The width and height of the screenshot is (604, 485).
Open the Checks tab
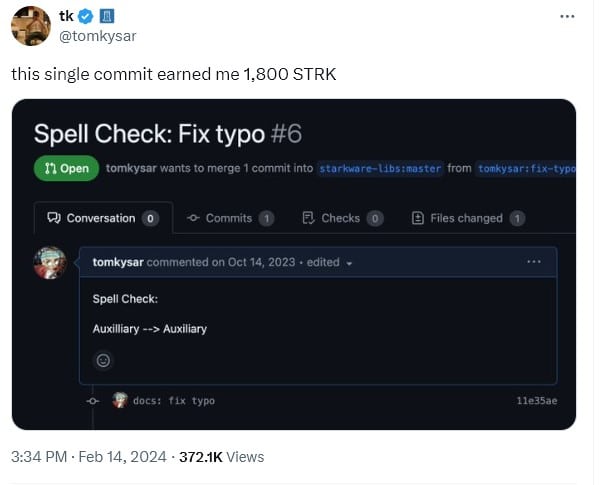pyautogui.click(x=342, y=218)
